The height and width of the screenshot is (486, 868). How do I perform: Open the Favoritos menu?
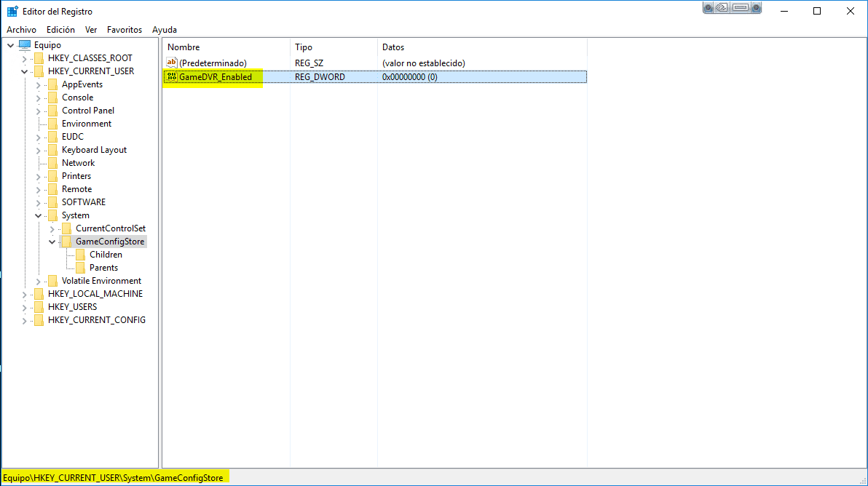click(x=125, y=30)
